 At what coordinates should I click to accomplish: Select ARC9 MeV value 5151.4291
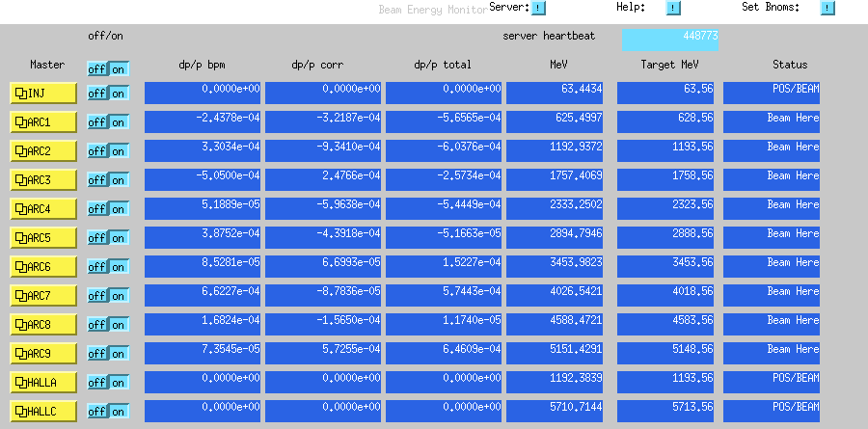point(555,353)
